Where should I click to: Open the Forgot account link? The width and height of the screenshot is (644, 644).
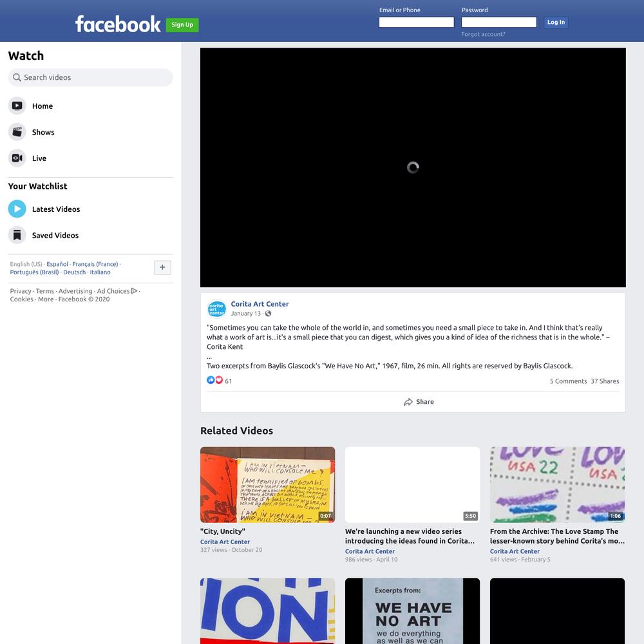pyautogui.click(x=483, y=34)
